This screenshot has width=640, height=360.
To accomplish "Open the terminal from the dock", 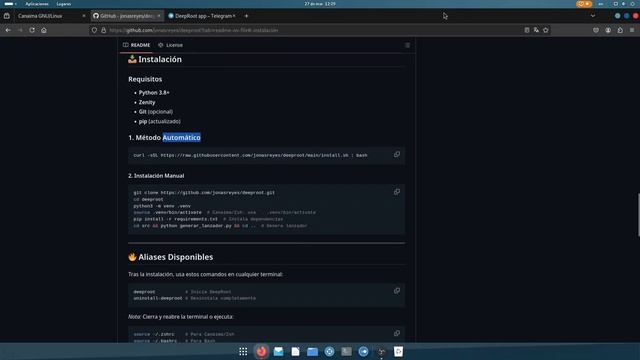I will tap(346, 351).
